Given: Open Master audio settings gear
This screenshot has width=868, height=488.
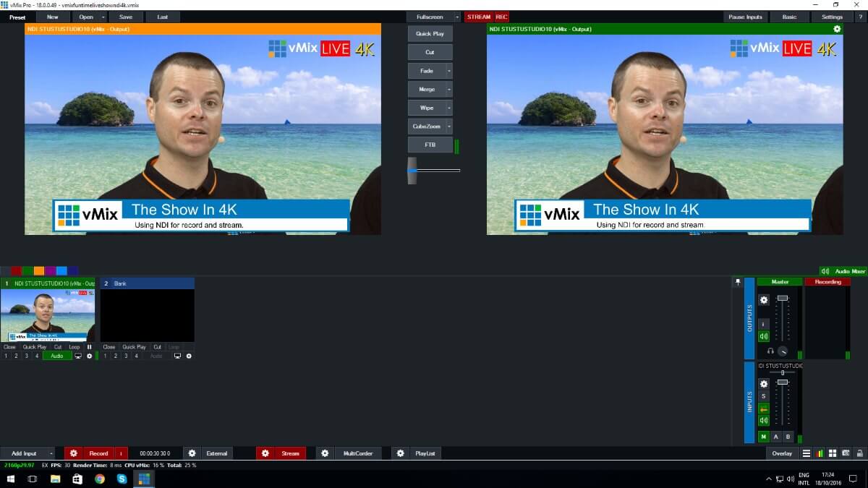Looking at the screenshot, I should 763,299.
